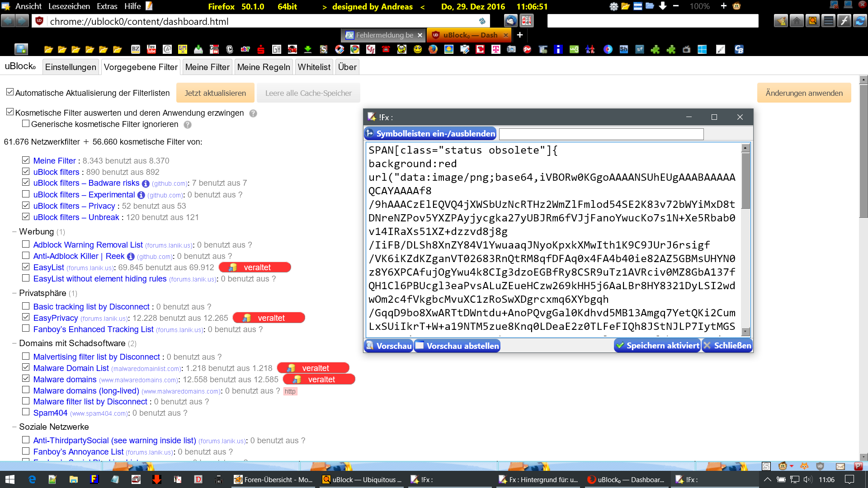Click the home toolbar button

[x=797, y=21]
